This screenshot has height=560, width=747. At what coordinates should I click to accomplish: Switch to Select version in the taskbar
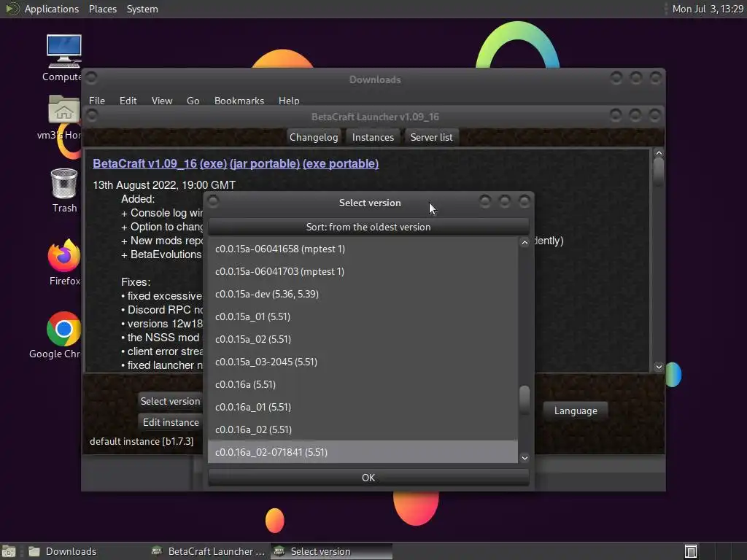tap(332, 551)
